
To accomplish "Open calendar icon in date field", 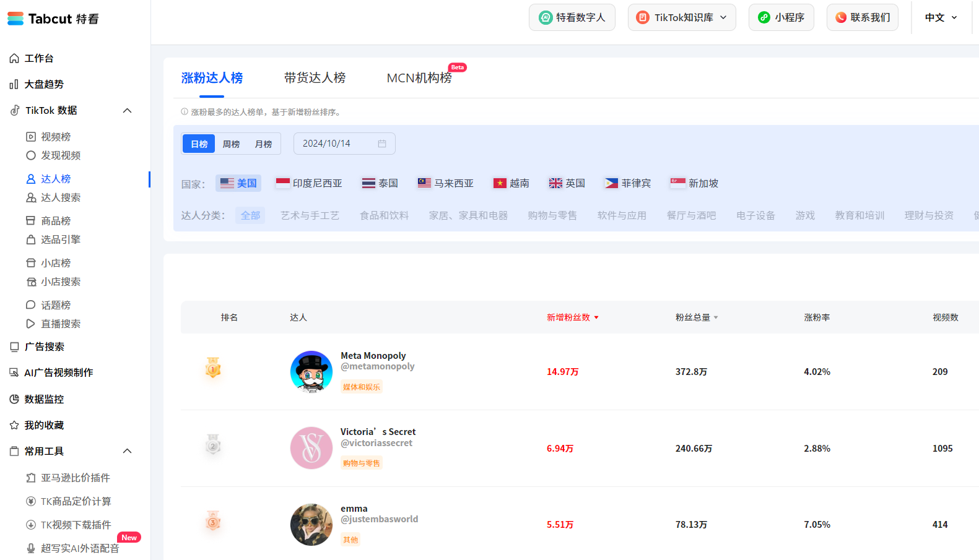I will (382, 144).
